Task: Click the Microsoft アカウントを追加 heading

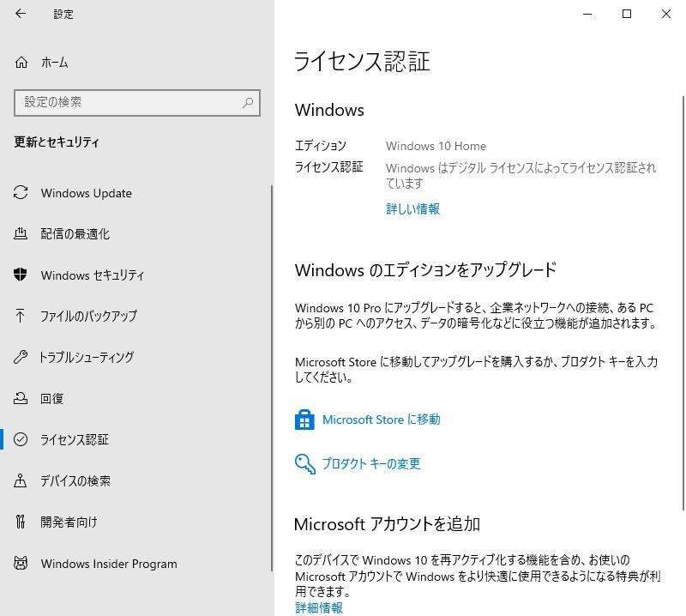Action: pos(387,523)
